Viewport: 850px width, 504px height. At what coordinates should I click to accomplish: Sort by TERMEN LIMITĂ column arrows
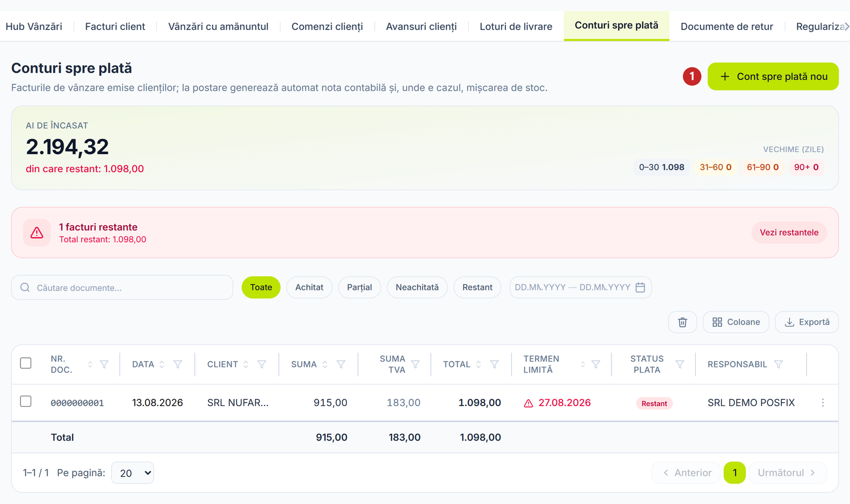583,364
